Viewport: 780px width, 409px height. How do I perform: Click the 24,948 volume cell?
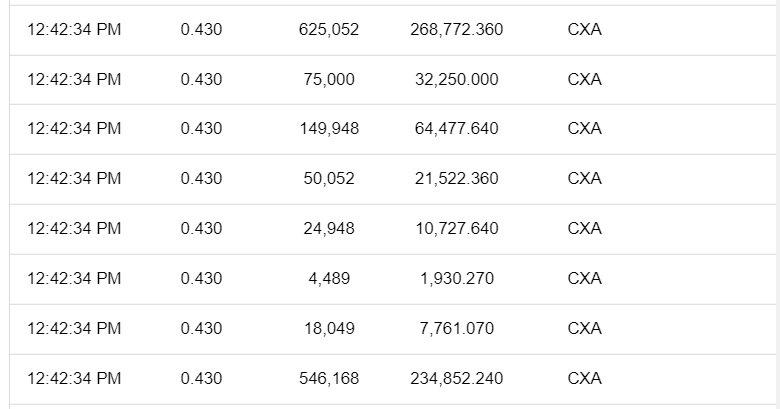point(329,229)
